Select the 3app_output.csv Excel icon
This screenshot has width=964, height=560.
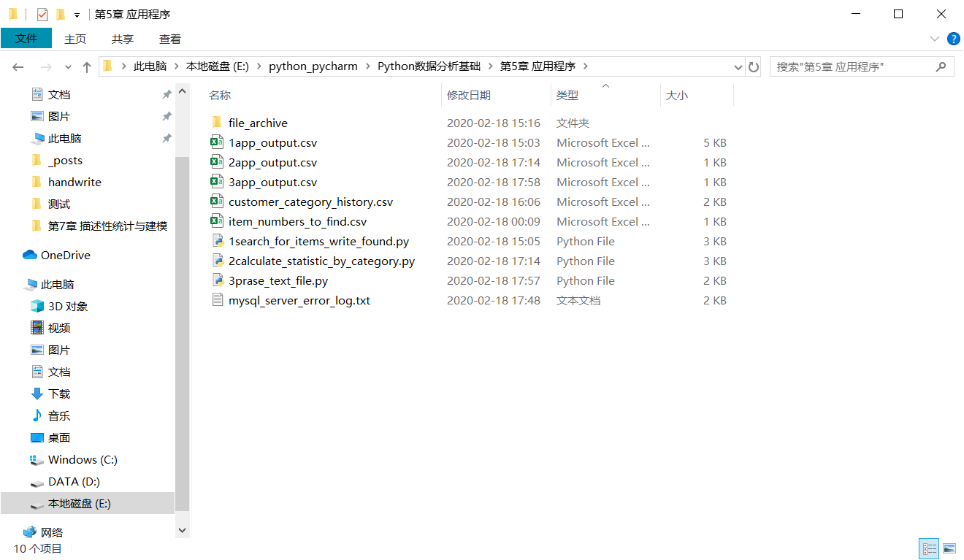point(217,182)
